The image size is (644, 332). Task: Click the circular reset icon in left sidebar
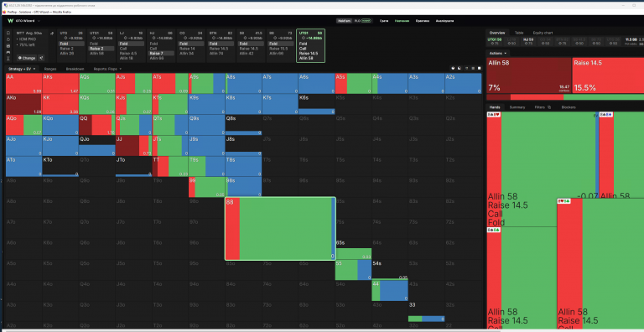click(8, 39)
